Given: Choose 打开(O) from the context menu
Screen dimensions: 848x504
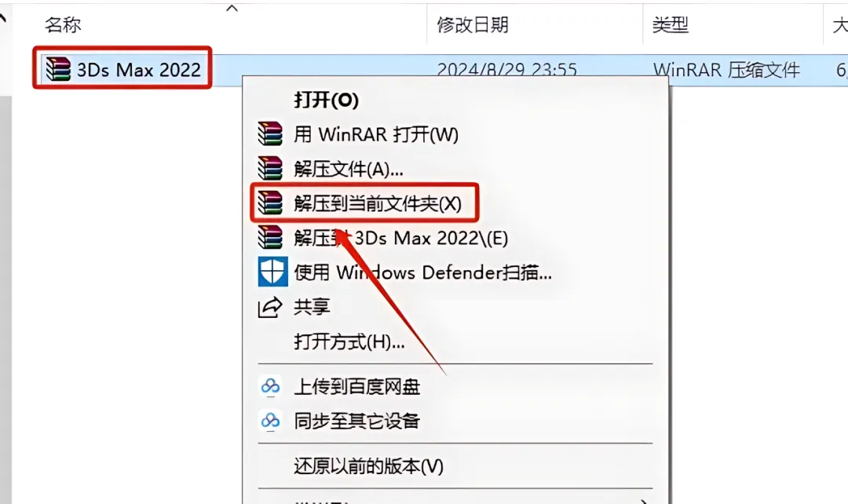Looking at the screenshot, I should [x=326, y=100].
